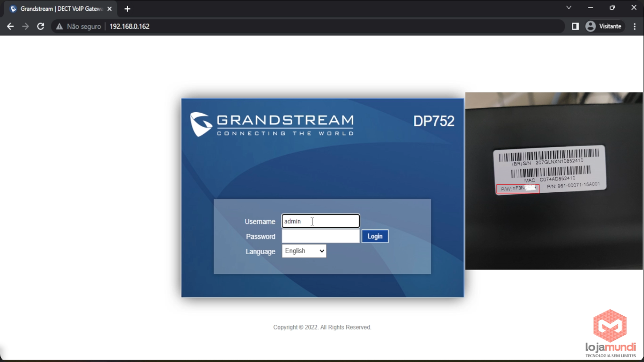Click the Username field containing admin

click(x=321, y=221)
